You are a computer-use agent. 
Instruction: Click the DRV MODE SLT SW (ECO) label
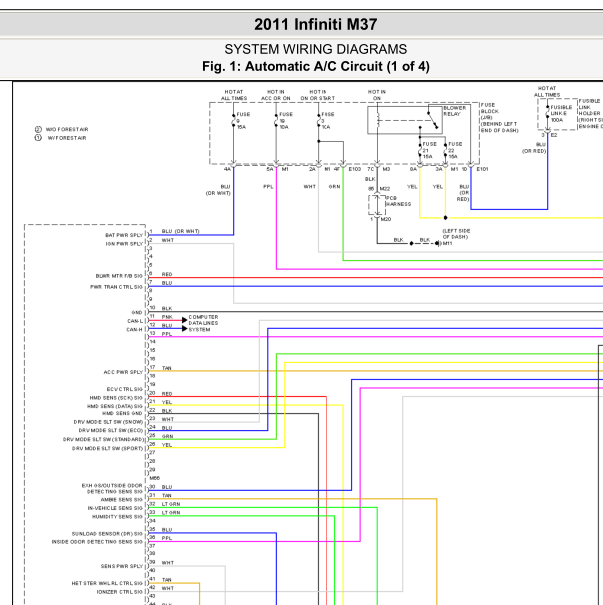(x=111, y=431)
